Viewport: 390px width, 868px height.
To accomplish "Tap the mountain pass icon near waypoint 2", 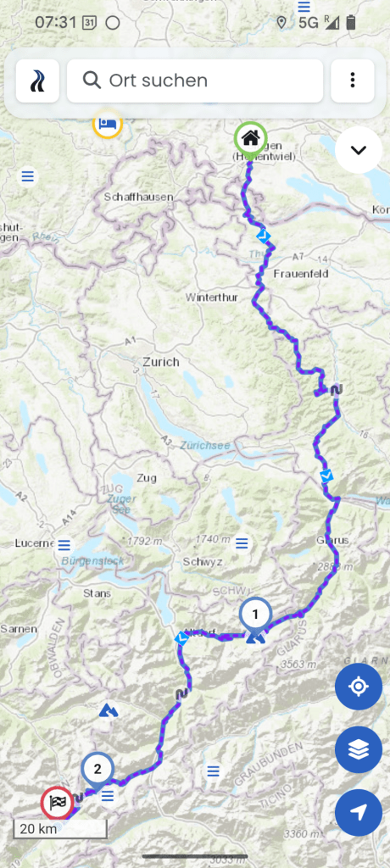I will [x=108, y=711].
